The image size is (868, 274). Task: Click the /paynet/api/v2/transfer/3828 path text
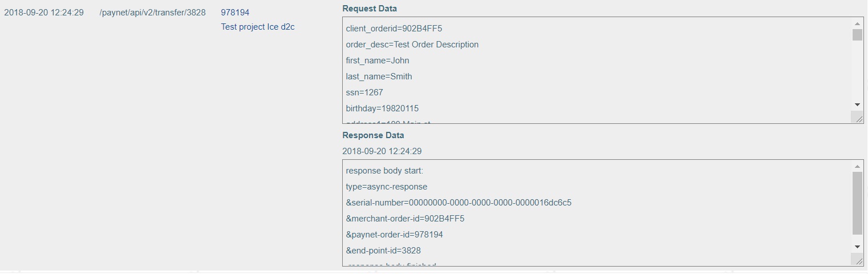(x=152, y=13)
